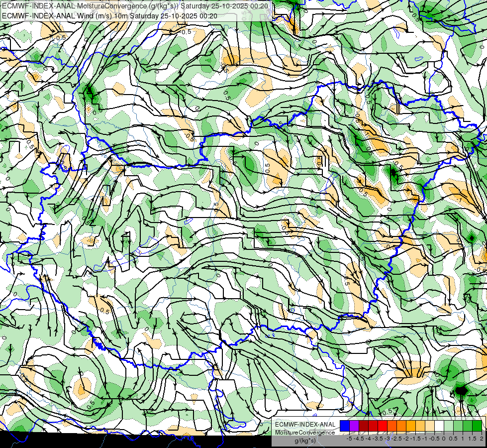Click the Wind (m/s) 10m title line
Screen dimensions: 487x448
(109, 16)
